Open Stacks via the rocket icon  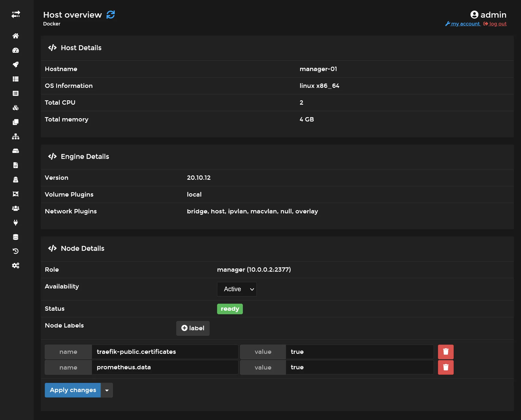tap(16, 65)
